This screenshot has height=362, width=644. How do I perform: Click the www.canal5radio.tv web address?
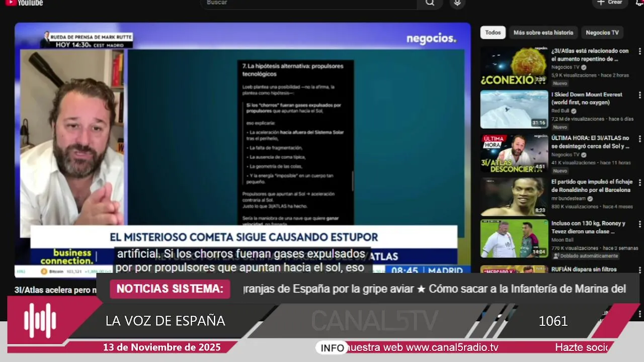coord(452,347)
